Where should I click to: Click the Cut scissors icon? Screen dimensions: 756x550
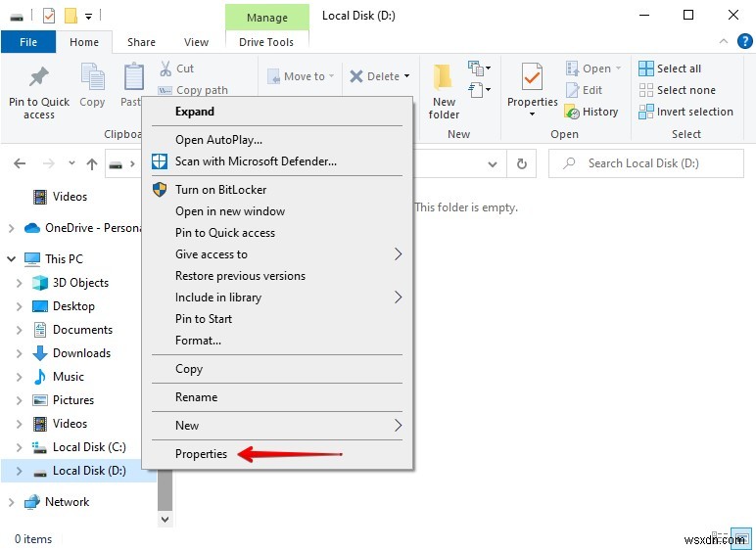coord(165,69)
